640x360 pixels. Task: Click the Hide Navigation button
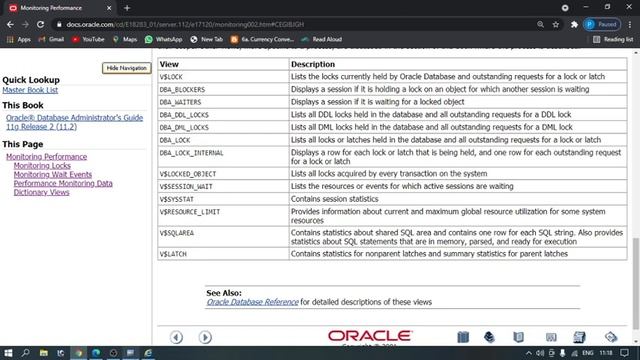point(127,68)
